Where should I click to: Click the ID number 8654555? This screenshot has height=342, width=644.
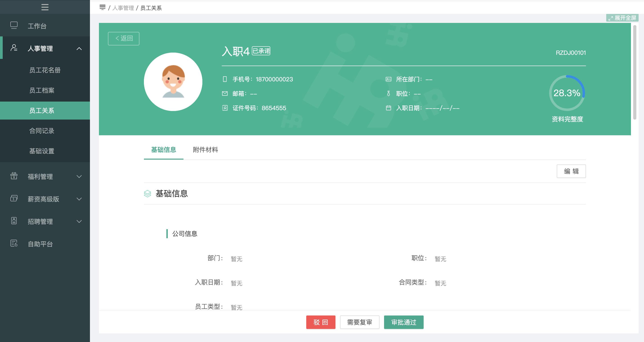(x=274, y=108)
